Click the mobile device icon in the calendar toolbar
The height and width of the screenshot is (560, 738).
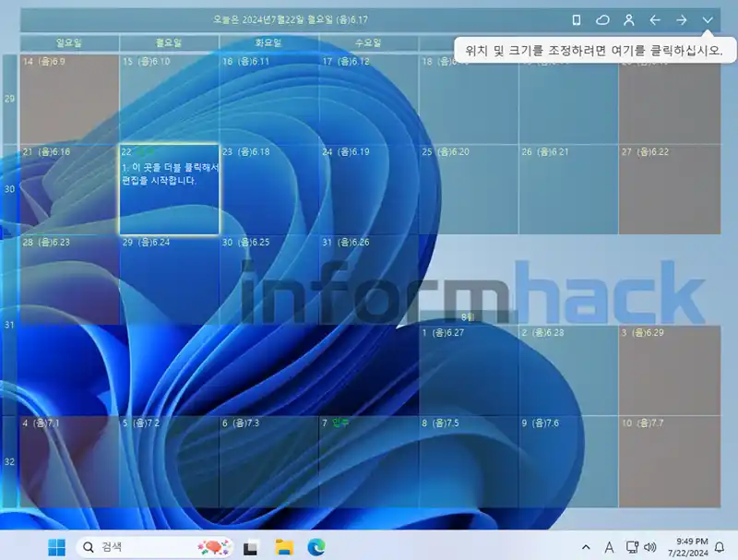[577, 18]
